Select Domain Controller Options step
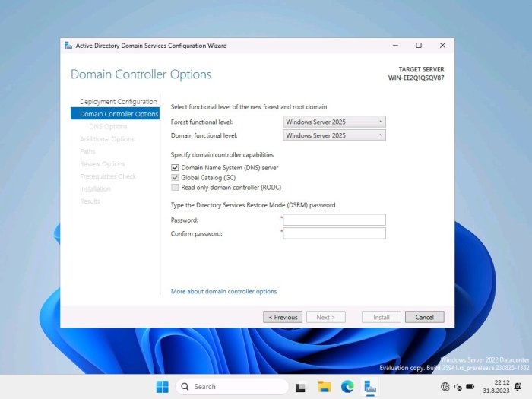This screenshot has width=532, height=399. tap(115, 114)
